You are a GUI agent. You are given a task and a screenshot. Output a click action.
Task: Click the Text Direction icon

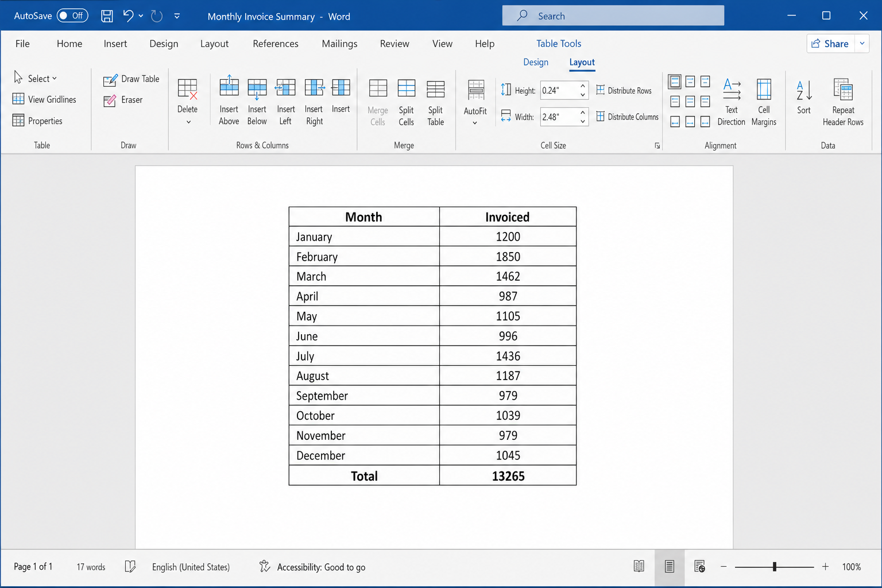pyautogui.click(x=732, y=89)
